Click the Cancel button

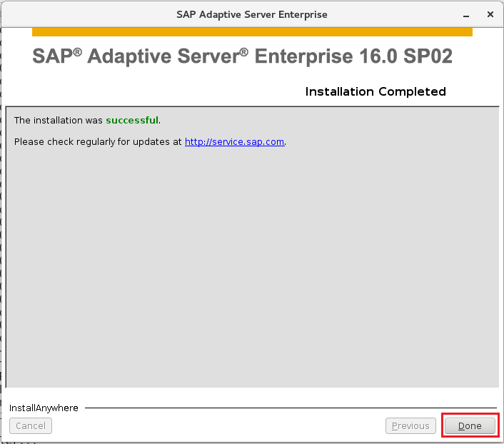31,425
